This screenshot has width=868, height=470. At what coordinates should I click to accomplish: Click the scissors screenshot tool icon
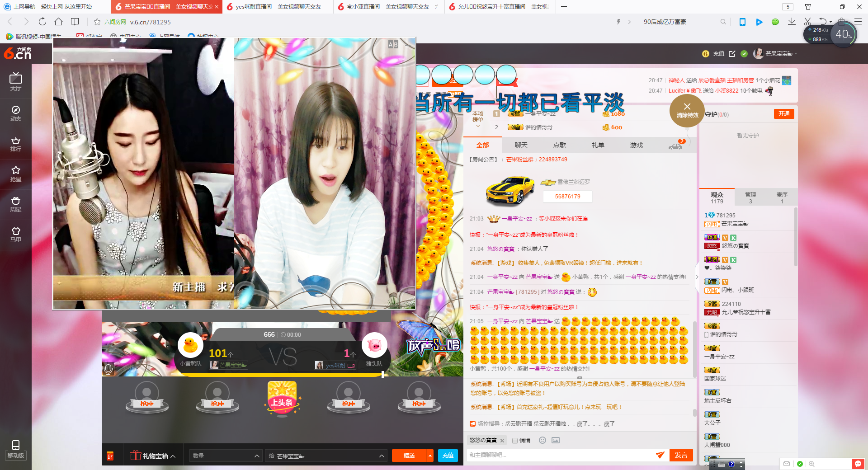pos(808,21)
